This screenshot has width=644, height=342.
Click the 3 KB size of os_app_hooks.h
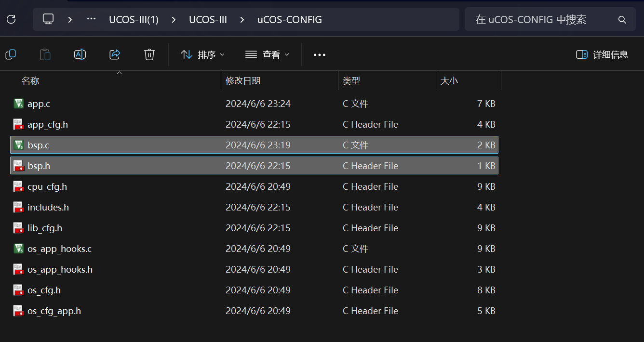point(486,269)
